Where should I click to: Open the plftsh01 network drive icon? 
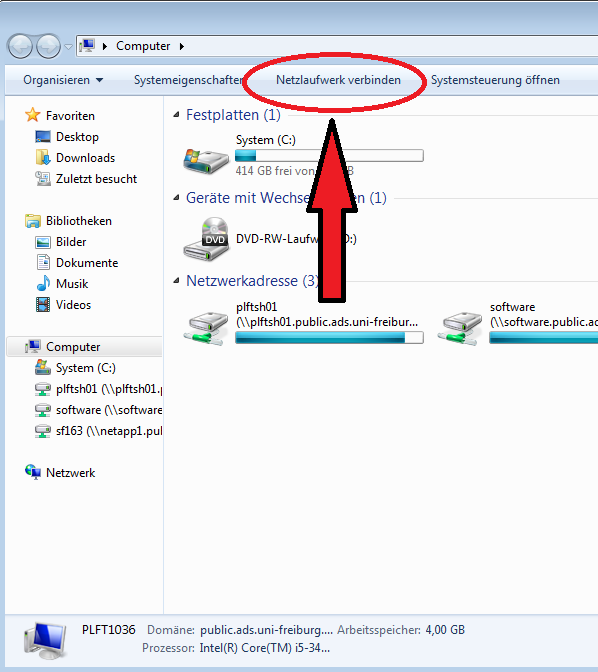click(x=206, y=329)
